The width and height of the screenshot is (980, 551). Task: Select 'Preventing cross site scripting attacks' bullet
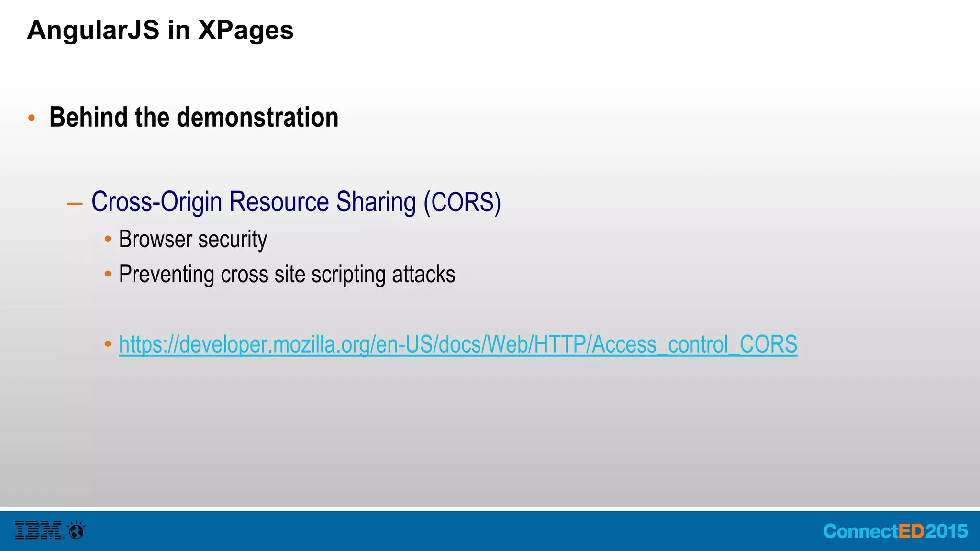pos(287,275)
